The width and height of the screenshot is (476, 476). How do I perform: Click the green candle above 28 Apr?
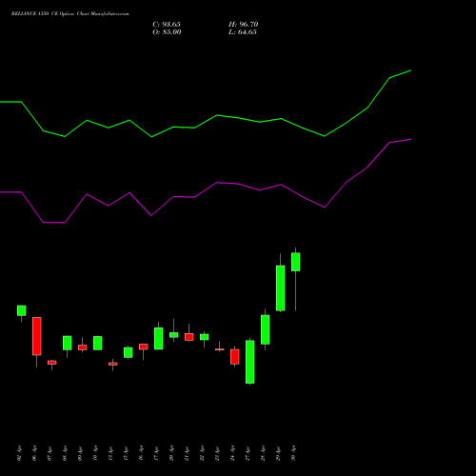click(x=266, y=329)
